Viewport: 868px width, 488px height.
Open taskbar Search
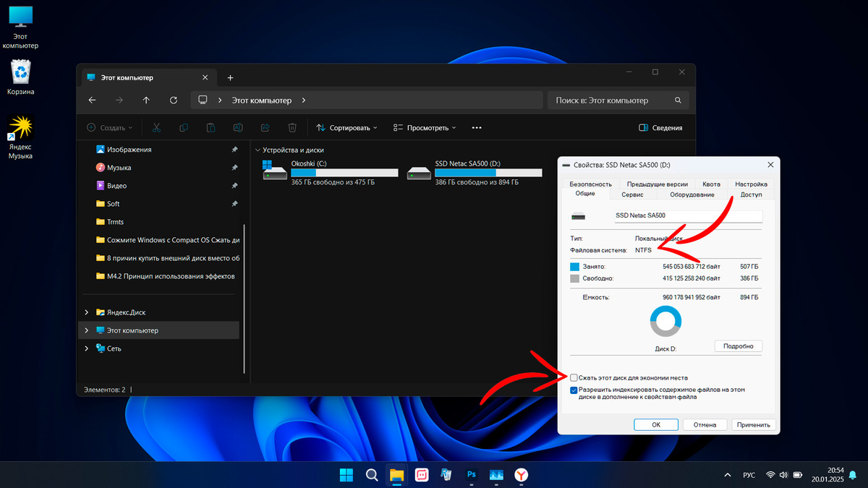(x=372, y=475)
